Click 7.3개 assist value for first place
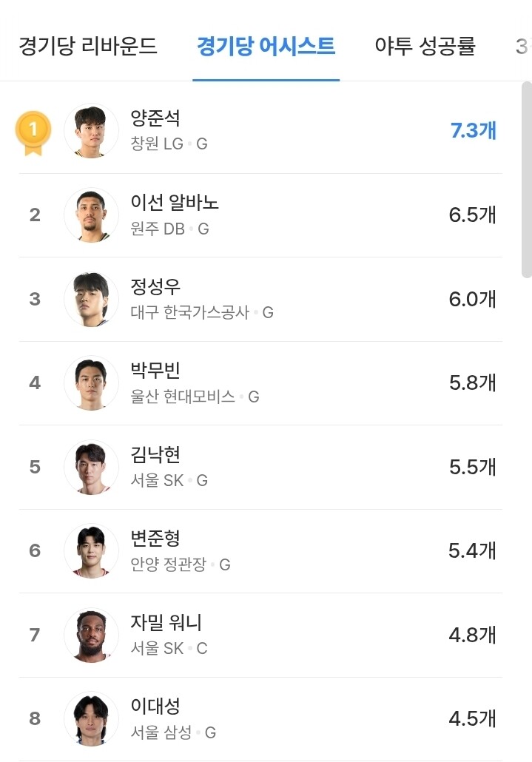Screen dimensions: 532x762 coord(474,131)
